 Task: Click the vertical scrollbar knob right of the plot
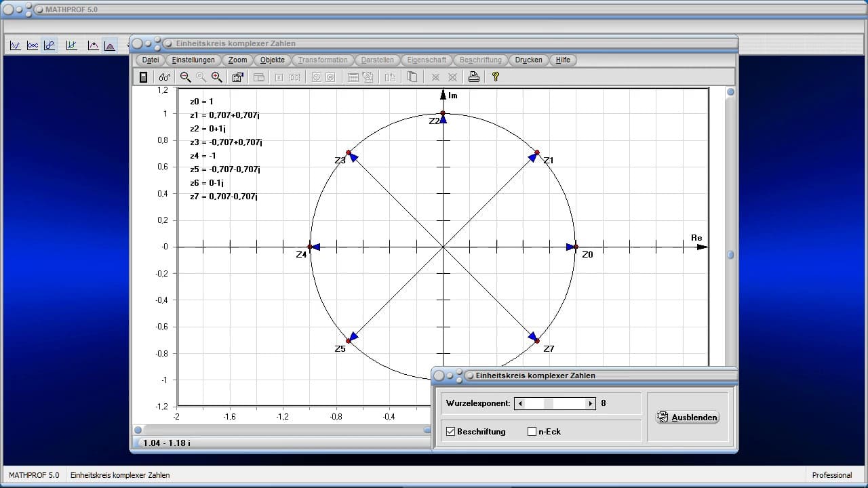click(x=730, y=255)
